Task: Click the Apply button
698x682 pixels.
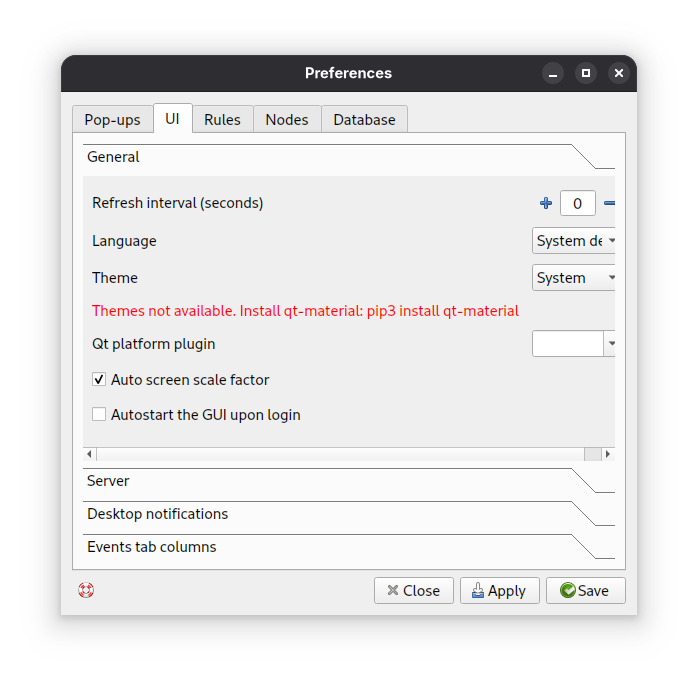Action: point(499,590)
